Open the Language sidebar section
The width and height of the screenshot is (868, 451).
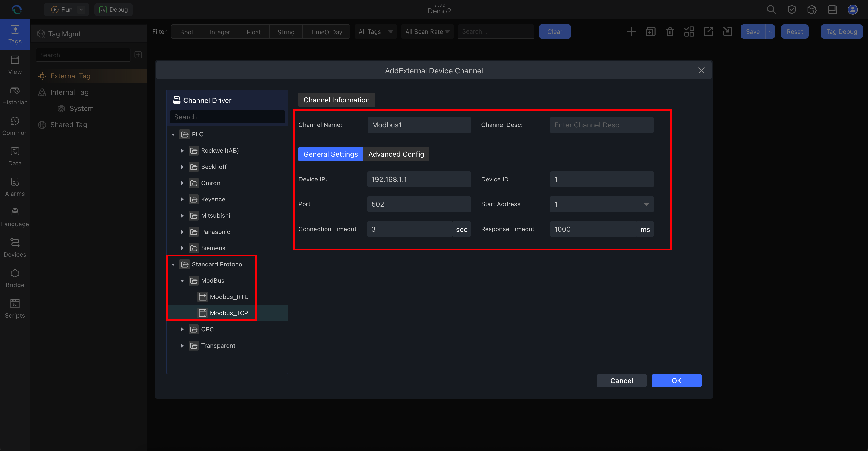[x=15, y=217]
